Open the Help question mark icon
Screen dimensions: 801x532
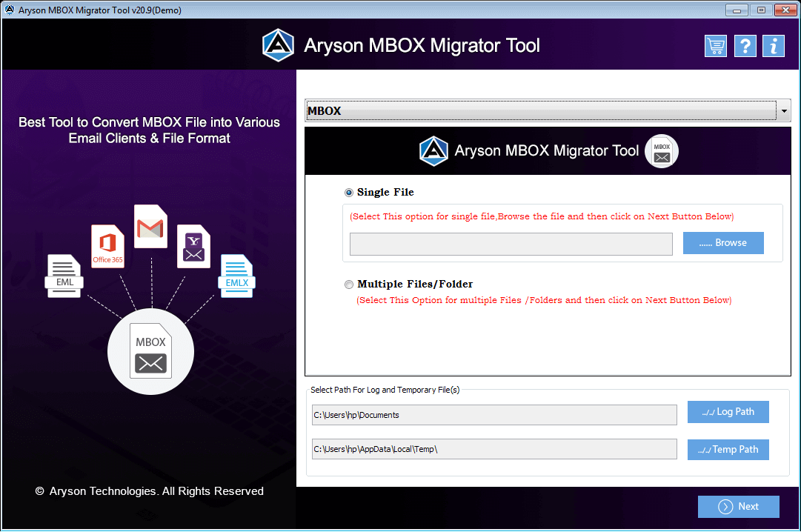pyautogui.click(x=745, y=46)
